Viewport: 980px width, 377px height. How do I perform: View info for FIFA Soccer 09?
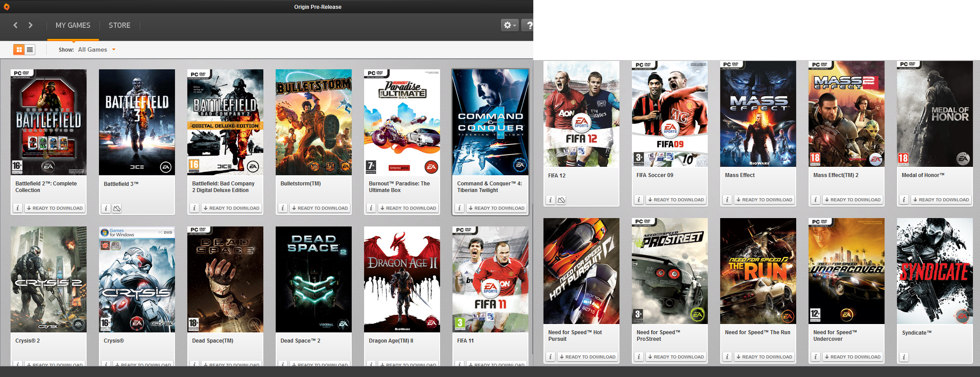[639, 200]
